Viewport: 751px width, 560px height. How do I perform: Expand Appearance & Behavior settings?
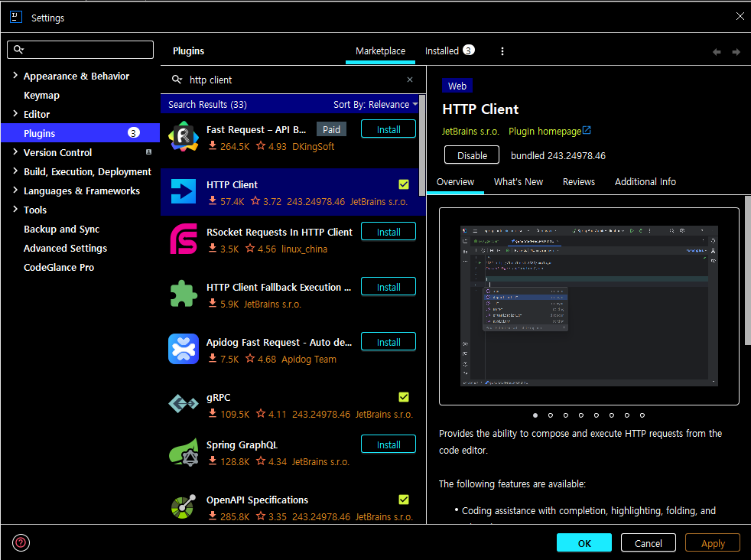15,75
